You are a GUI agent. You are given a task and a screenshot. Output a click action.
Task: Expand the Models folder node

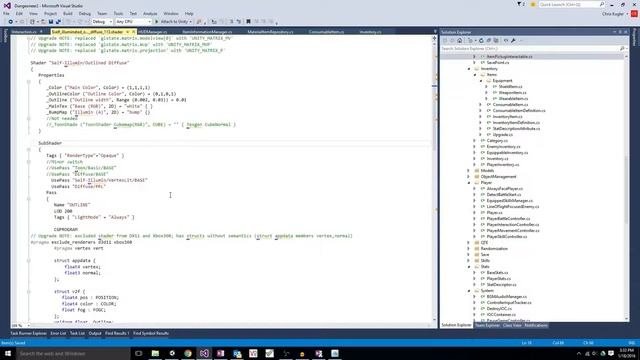469,171
